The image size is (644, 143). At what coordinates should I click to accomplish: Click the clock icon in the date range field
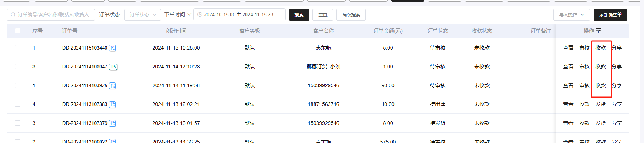[200, 15]
